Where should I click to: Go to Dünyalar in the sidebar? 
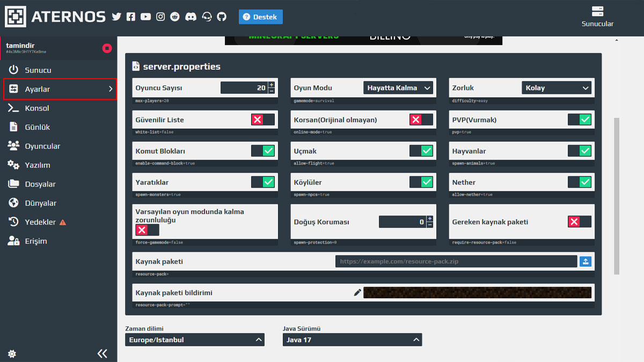[x=40, y=203]
